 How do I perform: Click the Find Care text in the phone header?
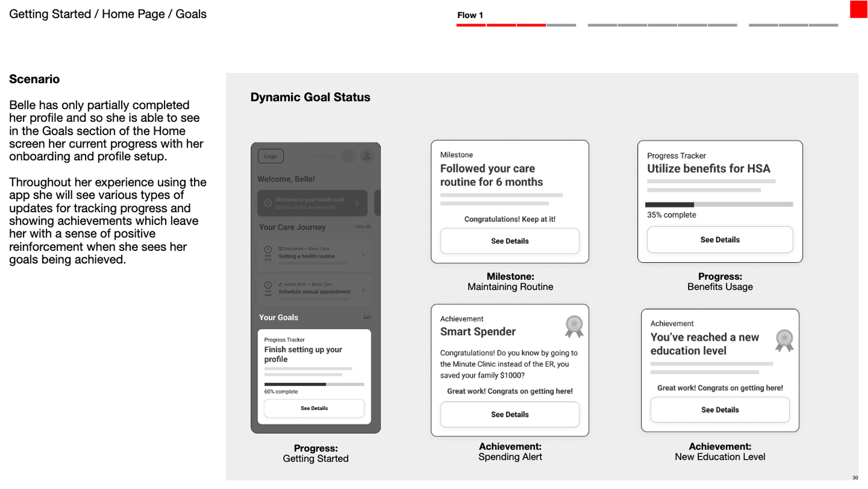[x=324, y=156]
